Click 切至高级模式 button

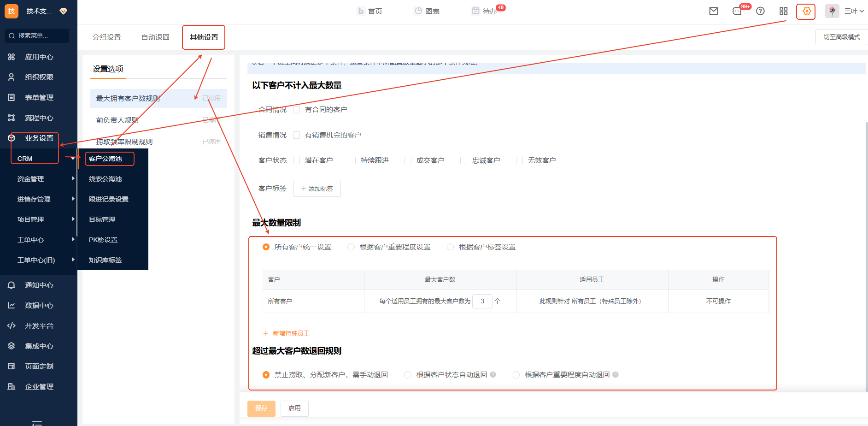coord(842,37)
